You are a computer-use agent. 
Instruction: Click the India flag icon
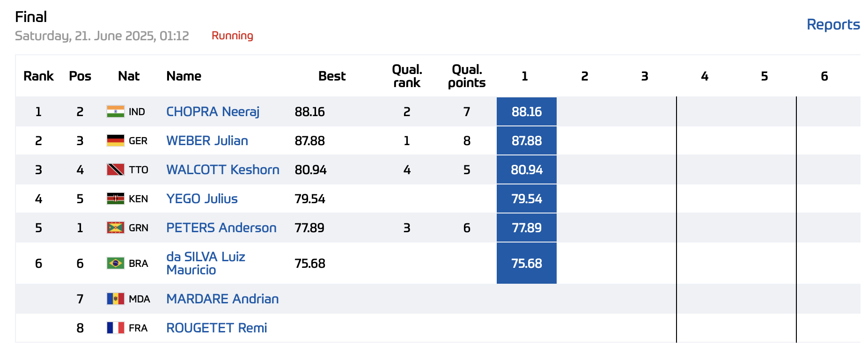(115, 111)
